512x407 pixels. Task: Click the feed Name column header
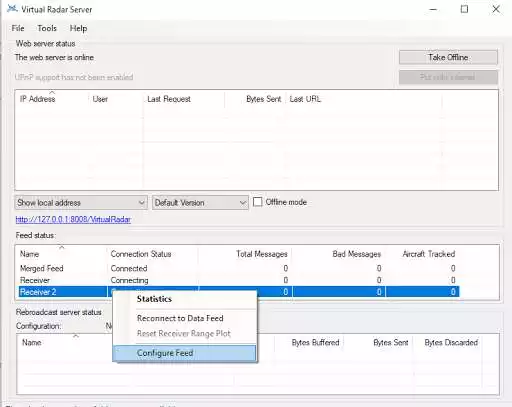tap(29, 254)
